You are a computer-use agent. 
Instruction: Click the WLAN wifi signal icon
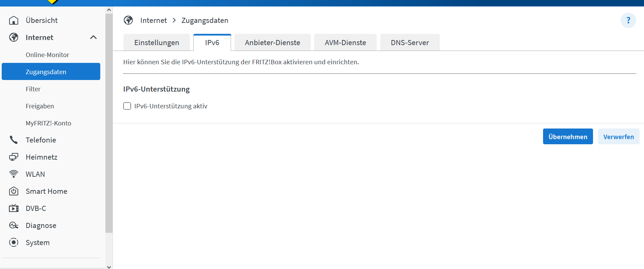point(14,174)
